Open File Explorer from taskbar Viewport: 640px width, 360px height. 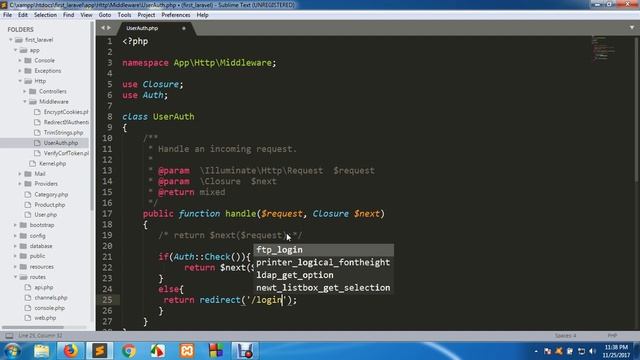(x=41, y=351)
